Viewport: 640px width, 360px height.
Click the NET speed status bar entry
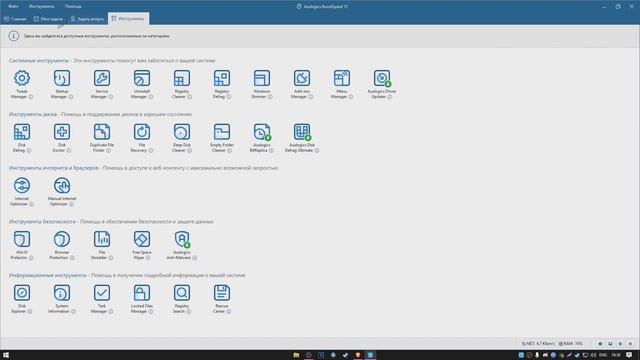pos(538,344)
